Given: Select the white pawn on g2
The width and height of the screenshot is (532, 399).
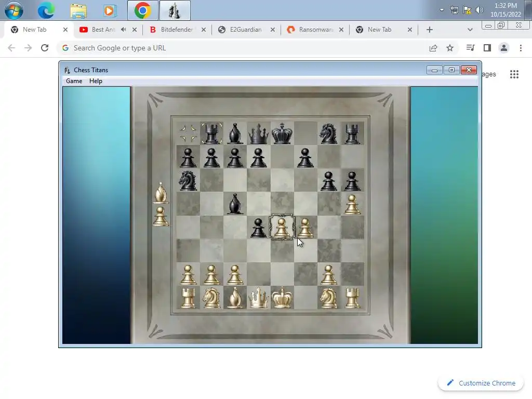Looking at the screenshot, I should (328, 274).
